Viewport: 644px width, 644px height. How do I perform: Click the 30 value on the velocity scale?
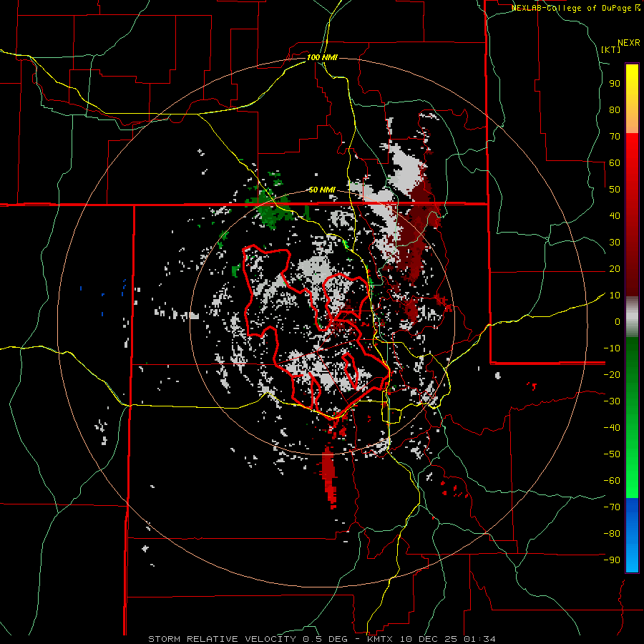pos(615,243)
